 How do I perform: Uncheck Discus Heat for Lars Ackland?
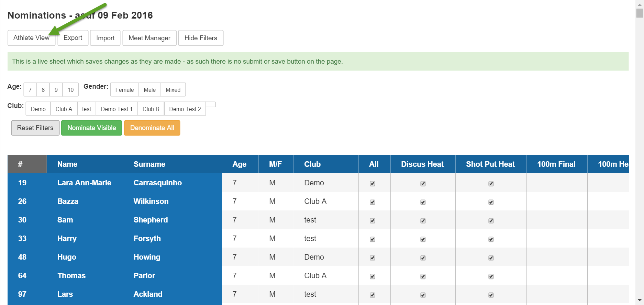click(x=423, y=295)
